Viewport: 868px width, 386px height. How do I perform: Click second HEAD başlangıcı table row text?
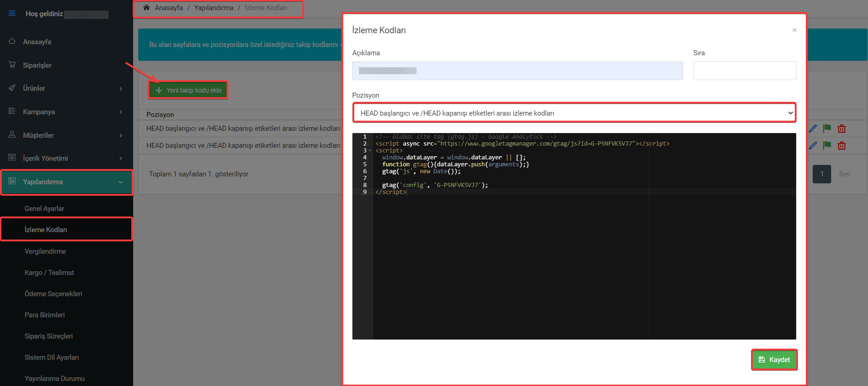coord(243,146)
